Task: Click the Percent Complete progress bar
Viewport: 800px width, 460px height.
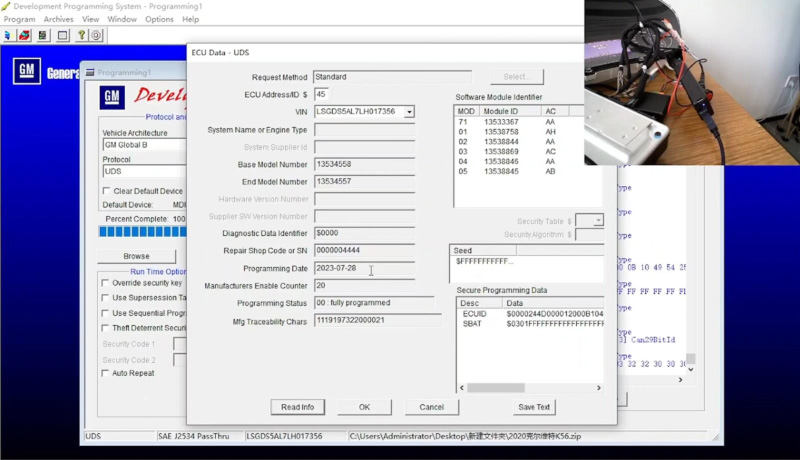Action: (143, 232)
